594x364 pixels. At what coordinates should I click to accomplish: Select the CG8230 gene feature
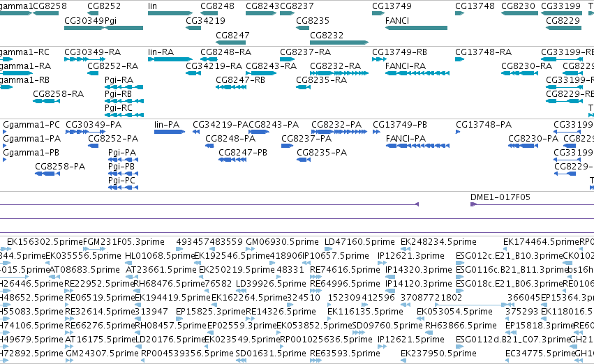519,13
